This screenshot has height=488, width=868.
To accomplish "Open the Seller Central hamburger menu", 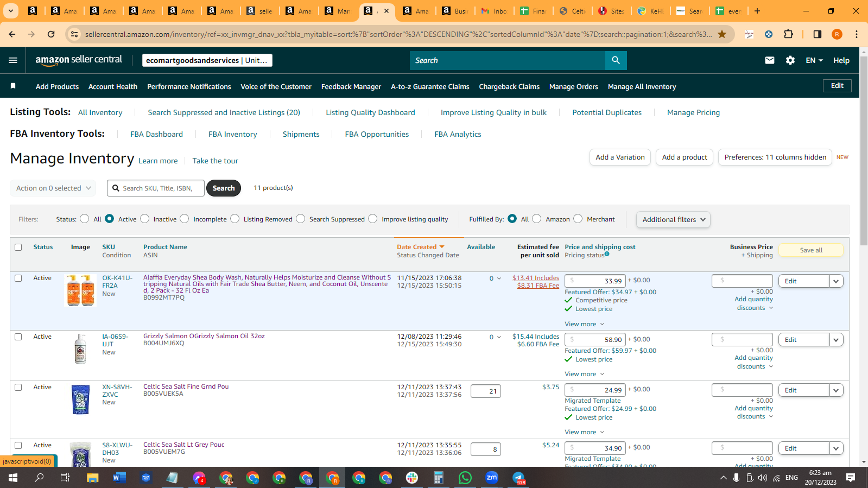I will coord(13,60).
